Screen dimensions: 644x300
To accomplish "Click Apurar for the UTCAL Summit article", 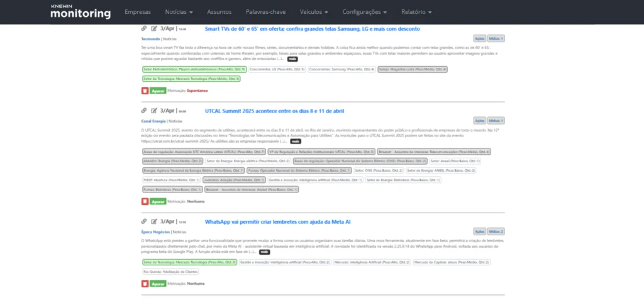I will click(158, 201).
